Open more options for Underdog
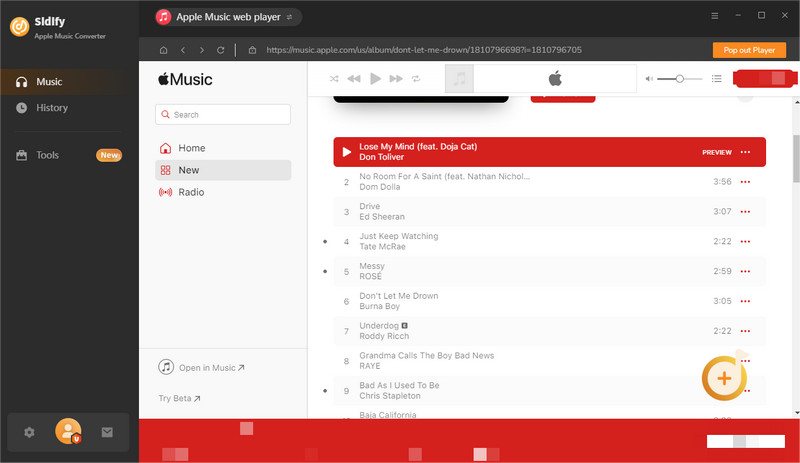 745,331
